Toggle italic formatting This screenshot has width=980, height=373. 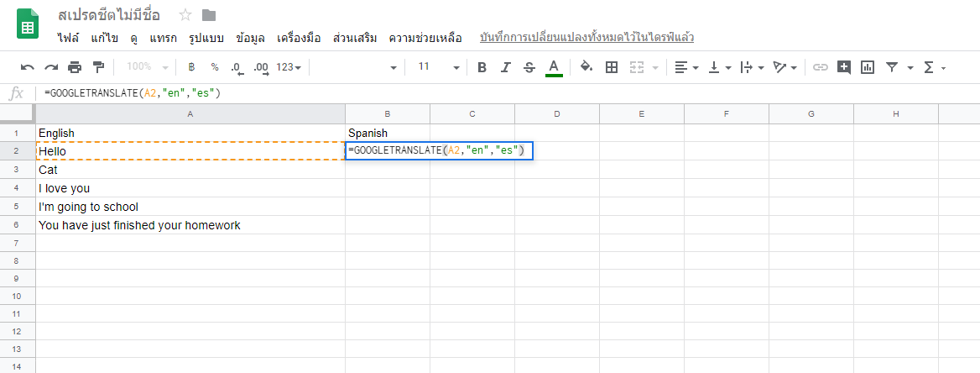click(506, 67)
